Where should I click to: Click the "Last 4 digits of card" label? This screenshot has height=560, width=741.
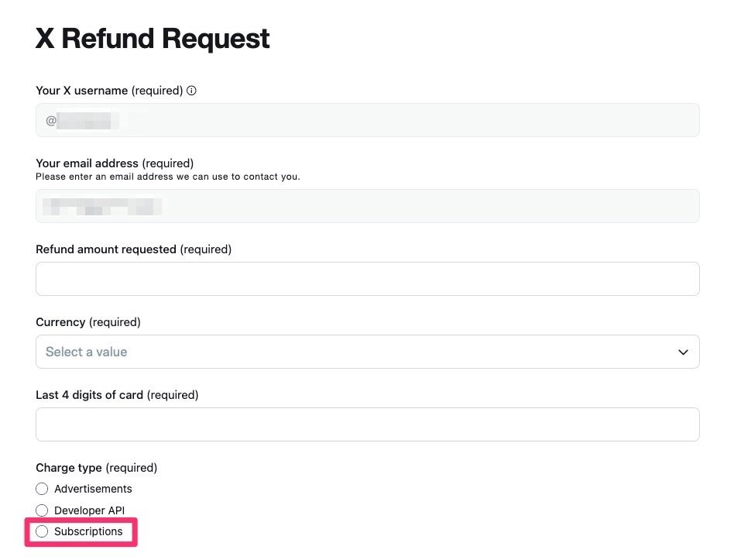click(89, 395)
